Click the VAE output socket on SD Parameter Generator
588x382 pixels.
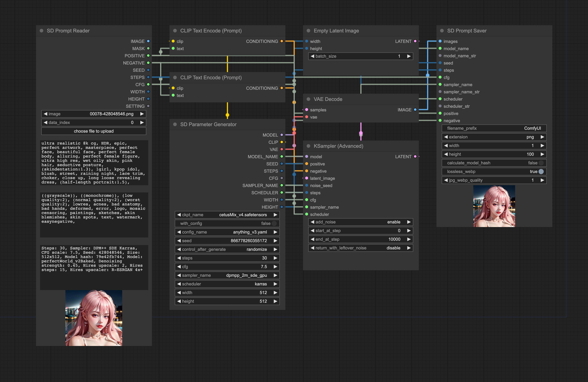282,149
